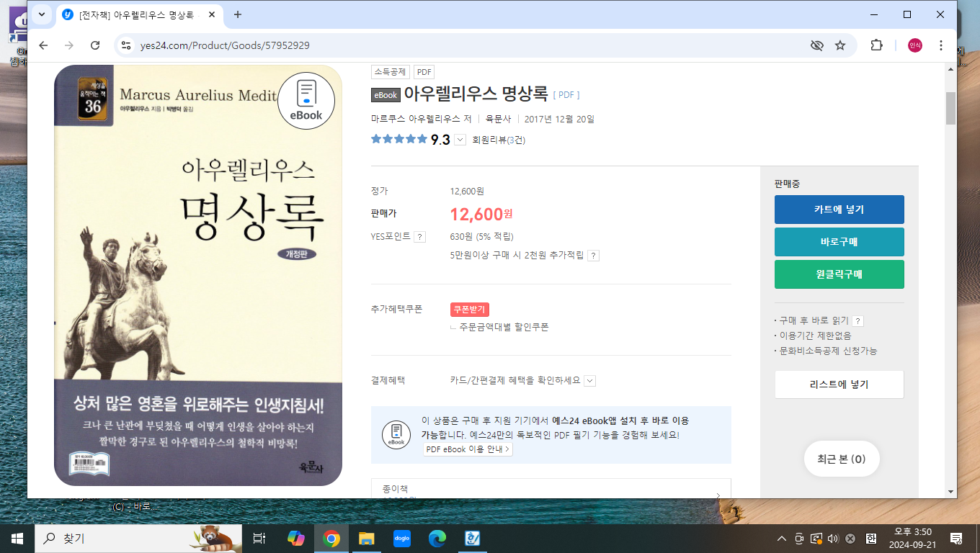Open the Chrome three-dot menu
The image size is (980, 553).
pos(941,45)
